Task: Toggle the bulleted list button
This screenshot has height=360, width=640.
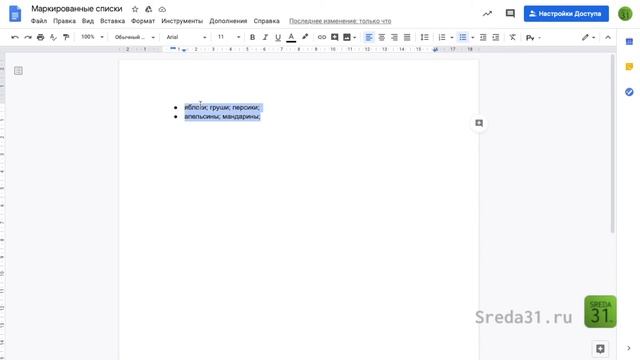Action: click(x=462, y=37)
